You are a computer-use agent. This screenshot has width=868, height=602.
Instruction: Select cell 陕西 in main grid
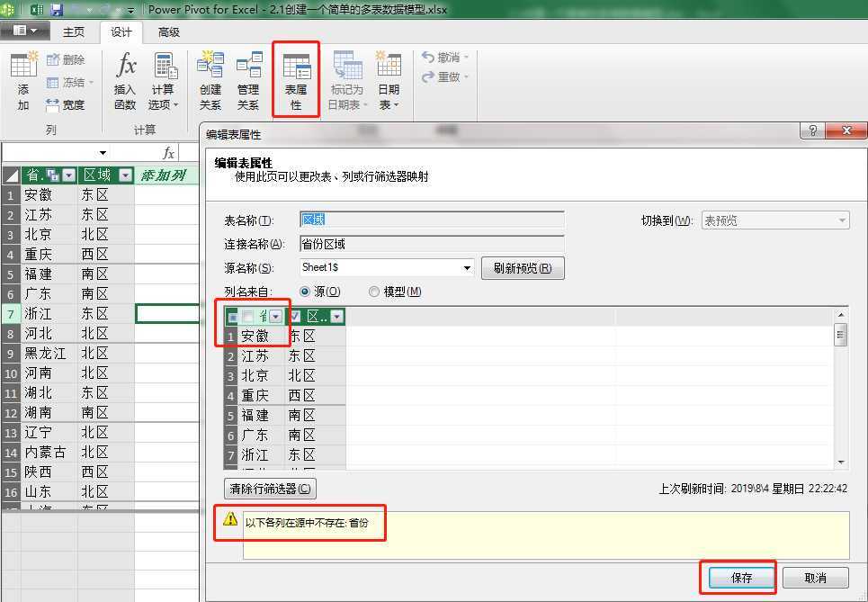tap(49, 472)
